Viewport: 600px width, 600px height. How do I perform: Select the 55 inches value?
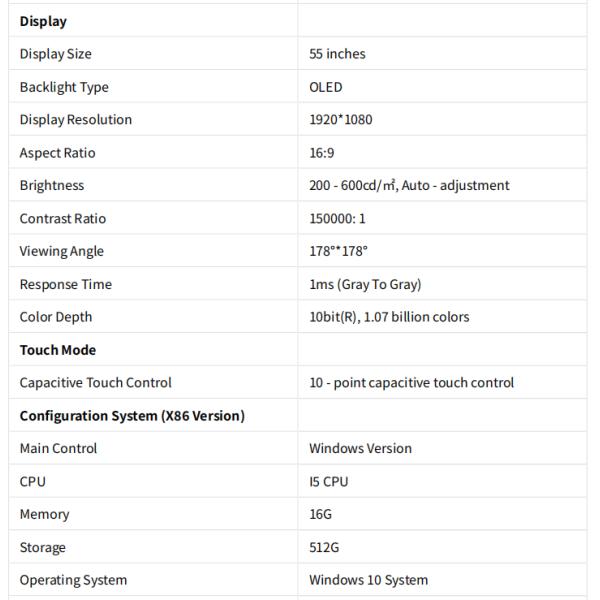coord(337,54)
